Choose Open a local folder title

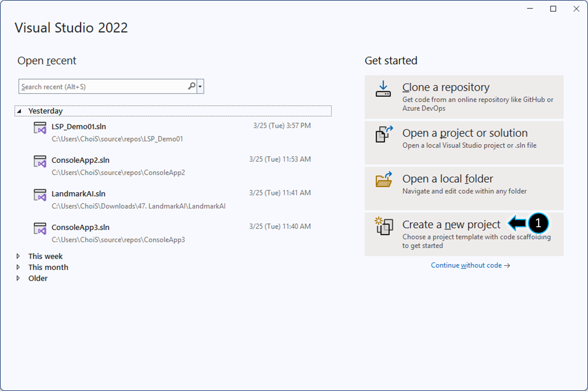[448, 179]
